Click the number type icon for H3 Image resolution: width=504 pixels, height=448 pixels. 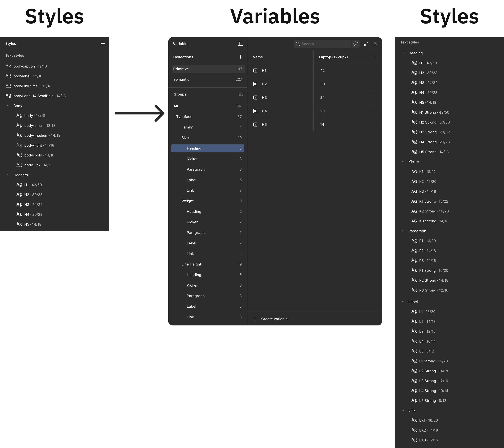tap(255, 98)
